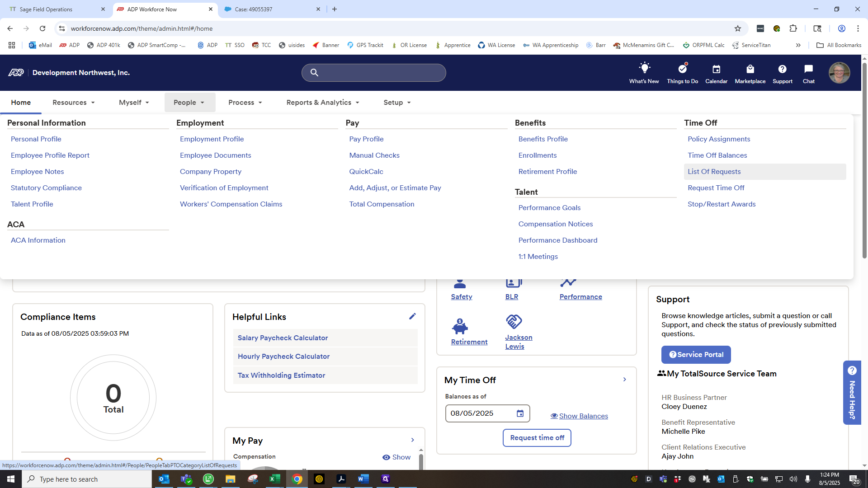Open date picker calendar icon for balances

tap(520, 413)
